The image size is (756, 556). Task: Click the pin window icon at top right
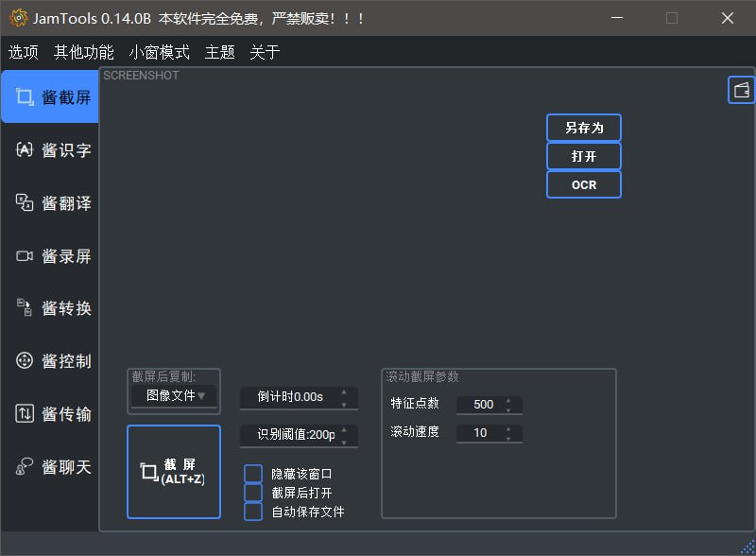click(741, 90)
